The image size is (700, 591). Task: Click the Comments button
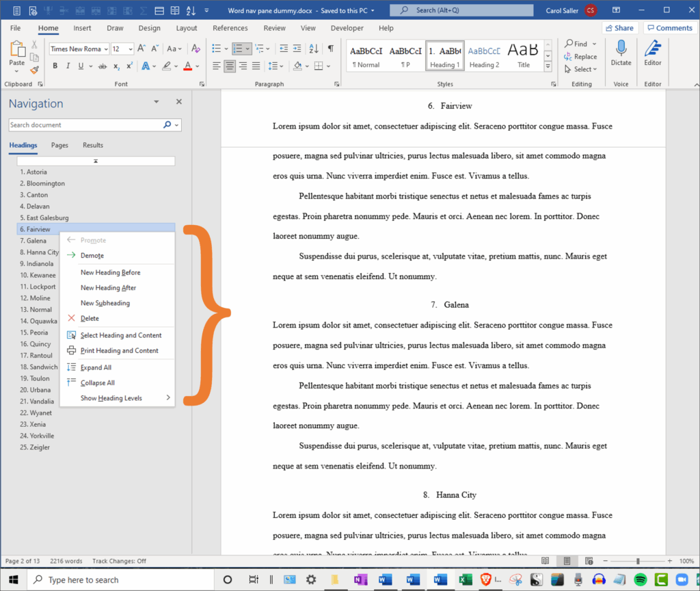click(x=669, y=28)
